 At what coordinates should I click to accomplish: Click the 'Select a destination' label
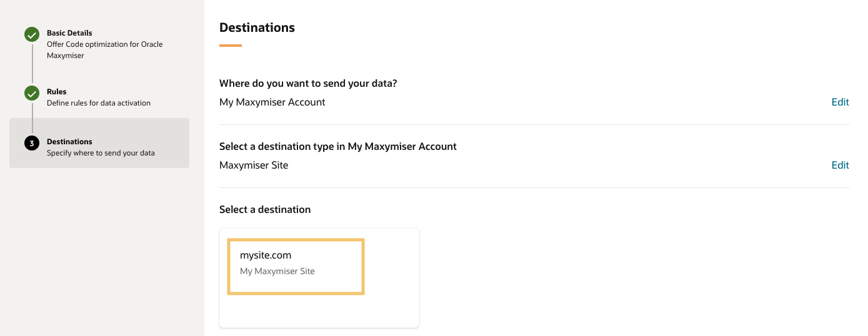265,210
